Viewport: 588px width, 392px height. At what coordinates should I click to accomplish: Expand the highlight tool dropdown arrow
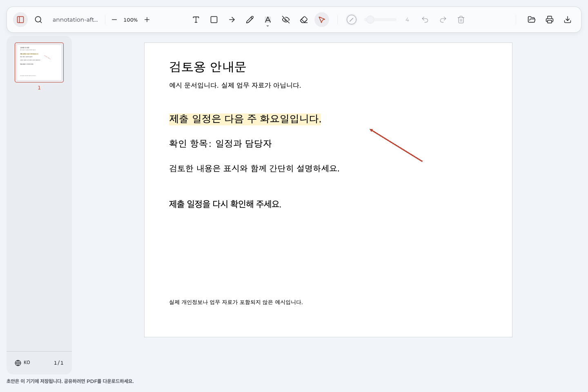pyautogui.click(x=268, y=26)
